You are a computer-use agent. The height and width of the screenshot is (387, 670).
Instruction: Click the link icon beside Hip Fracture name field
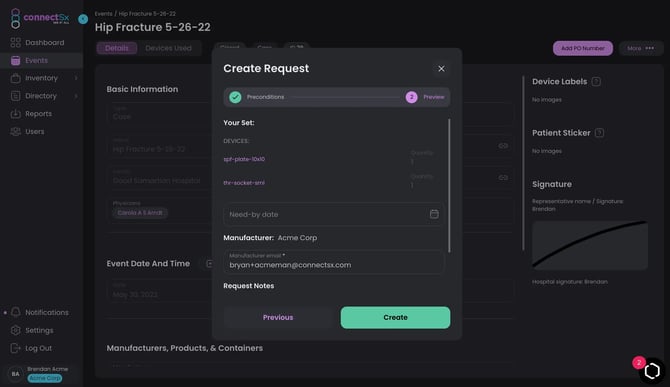(503, 146)
